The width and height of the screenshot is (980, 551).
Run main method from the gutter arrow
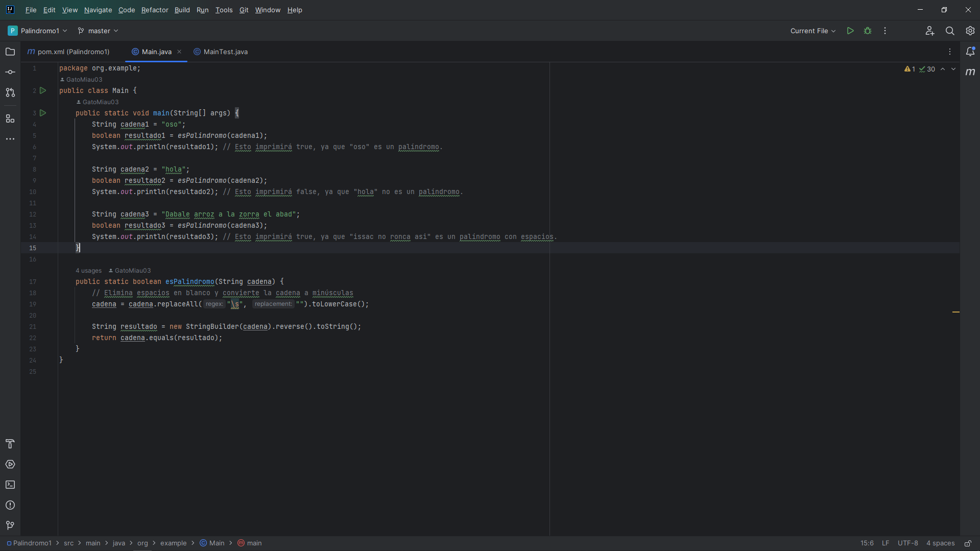pyautogui.click(x=43, y=113)
